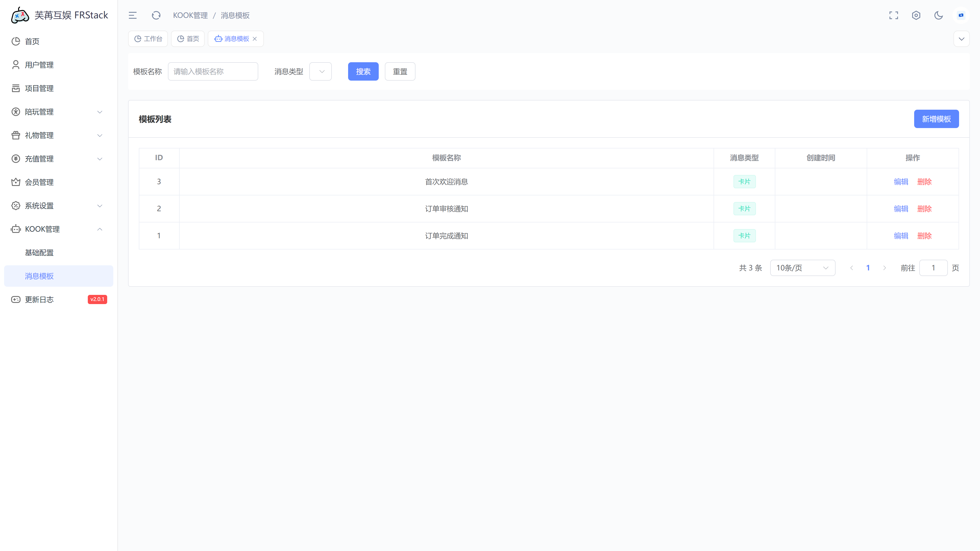
Task: Open tab options dropdown at far right
Action: [x=961, y=39]
